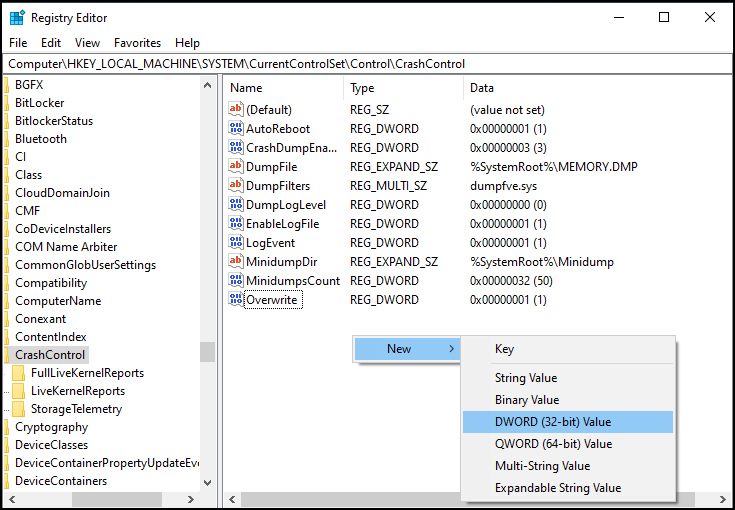Image resolution: width=735 pixels, height=510 pixels.
Task: Click the values pane scroll right arrow at far right
Action: (723, 499)
